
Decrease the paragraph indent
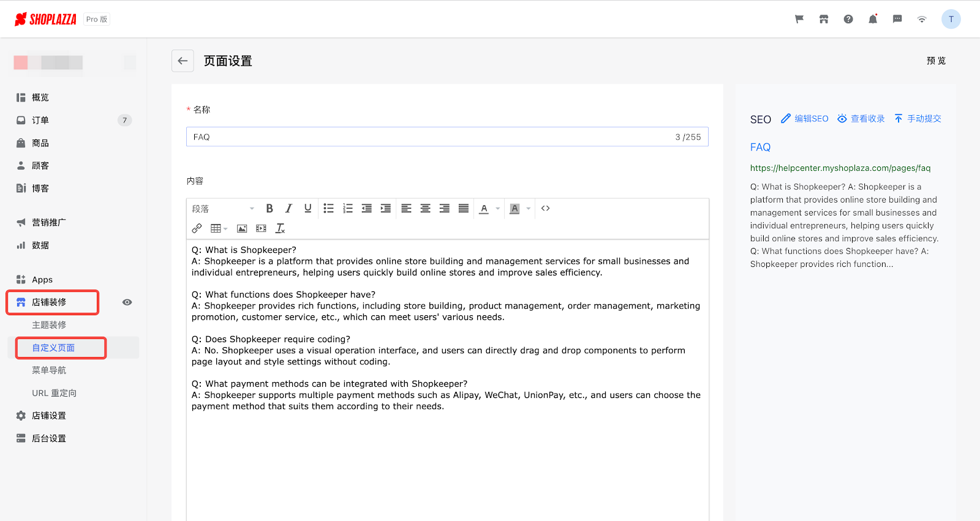tap(367, 209)
